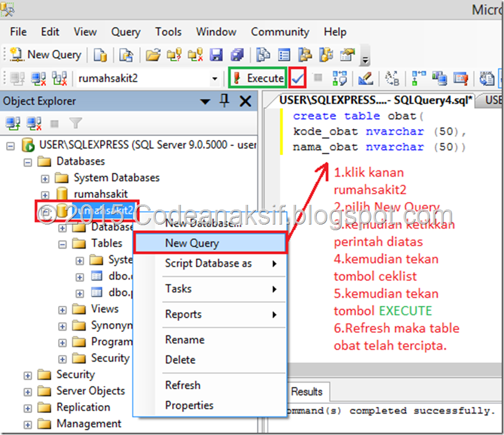Click the Cancel Executing Query stop icon
Viewport: 504px width, 435px height.
pyautogui.click(x=318, y=78)
